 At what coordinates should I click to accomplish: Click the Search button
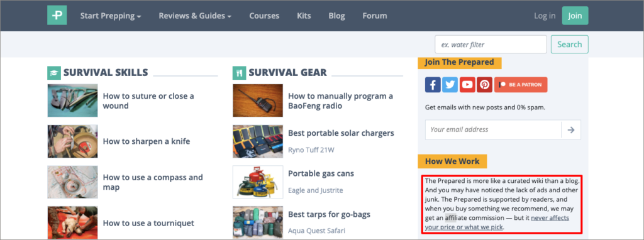point(569,45)
